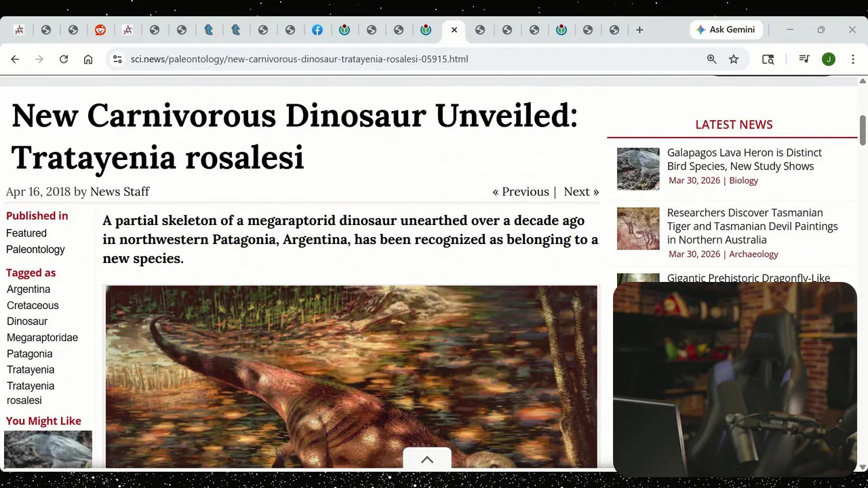Open the zoom magnifier in the address bar
Viewport: 868px width, 488px height.
(x=712, y=59)
